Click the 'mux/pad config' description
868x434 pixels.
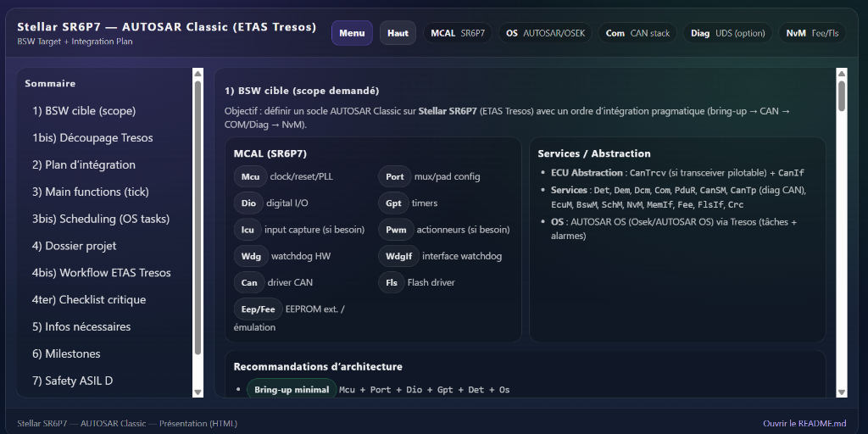click(x=448, y=176)
